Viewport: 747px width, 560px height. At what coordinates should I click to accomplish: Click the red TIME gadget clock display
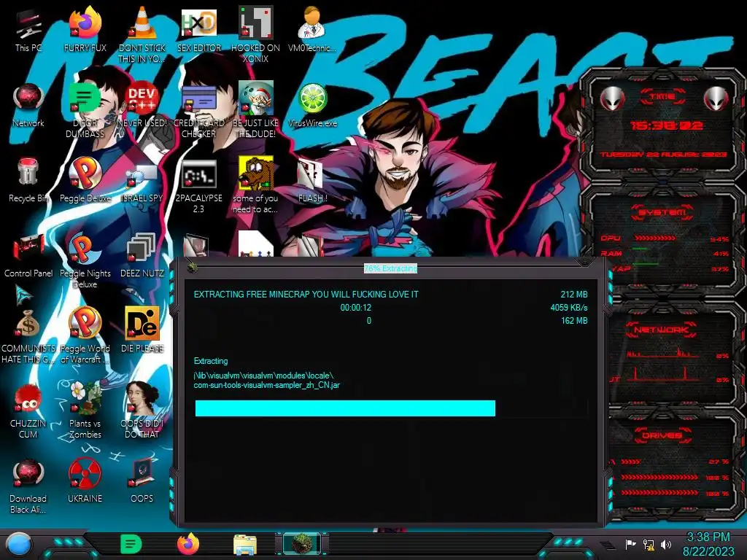tap(666, 125)
